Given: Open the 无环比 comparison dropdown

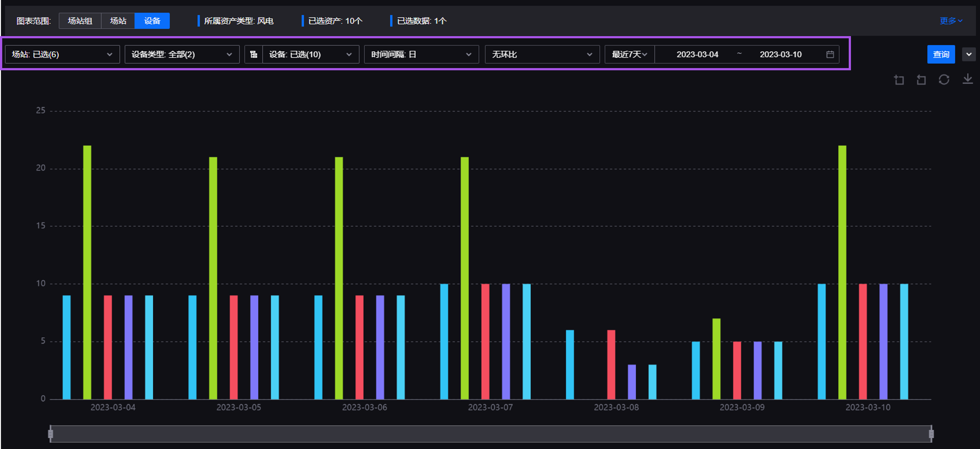Looking at the screenshot, I should 542,54.
